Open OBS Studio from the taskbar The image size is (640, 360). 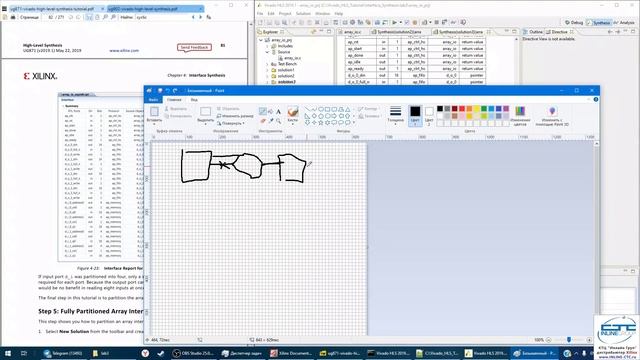click(x=193, y=353)
